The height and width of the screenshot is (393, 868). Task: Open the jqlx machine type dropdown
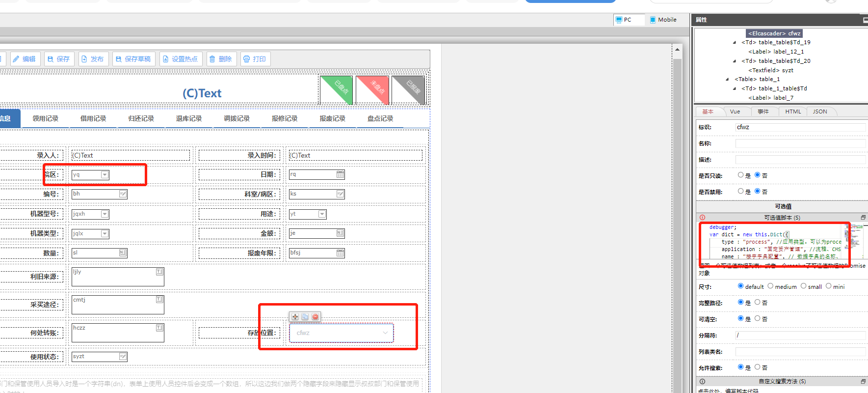pyautogui.click(x=105, y=233)
